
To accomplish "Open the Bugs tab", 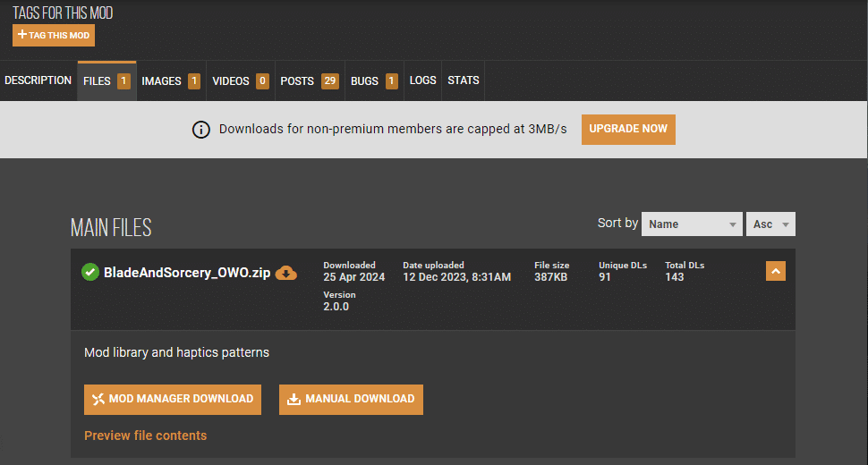I will pos(374,80).
